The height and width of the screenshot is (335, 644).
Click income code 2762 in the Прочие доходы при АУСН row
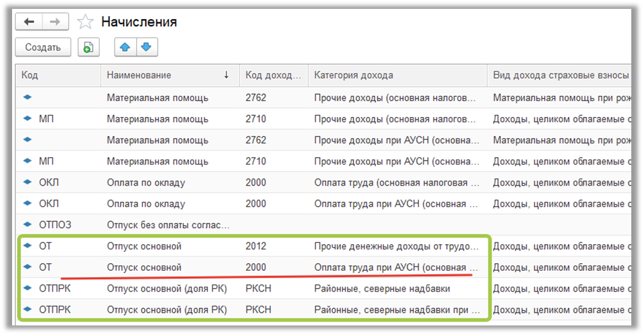pos(256,140)
